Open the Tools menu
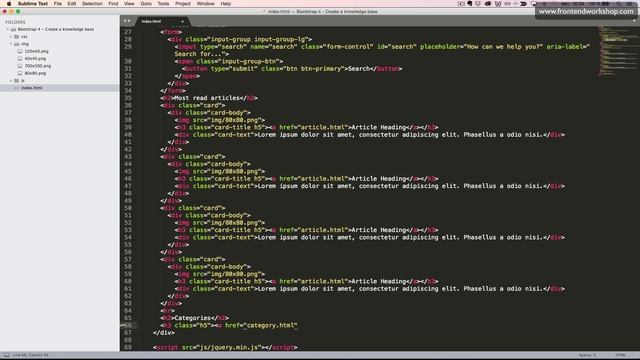 [163, 4]
